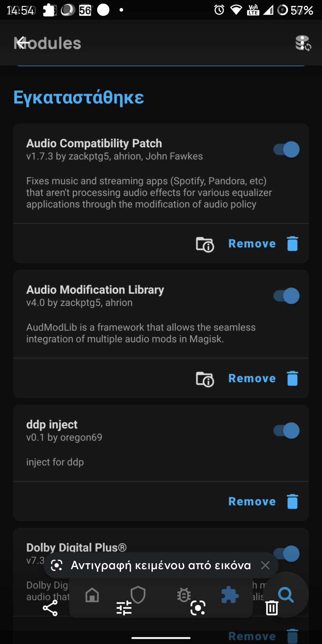Image resolution: width=322 pixels, height=644 pixels.
Task: Tap the back arrow in the header
Action: [23, 43]
